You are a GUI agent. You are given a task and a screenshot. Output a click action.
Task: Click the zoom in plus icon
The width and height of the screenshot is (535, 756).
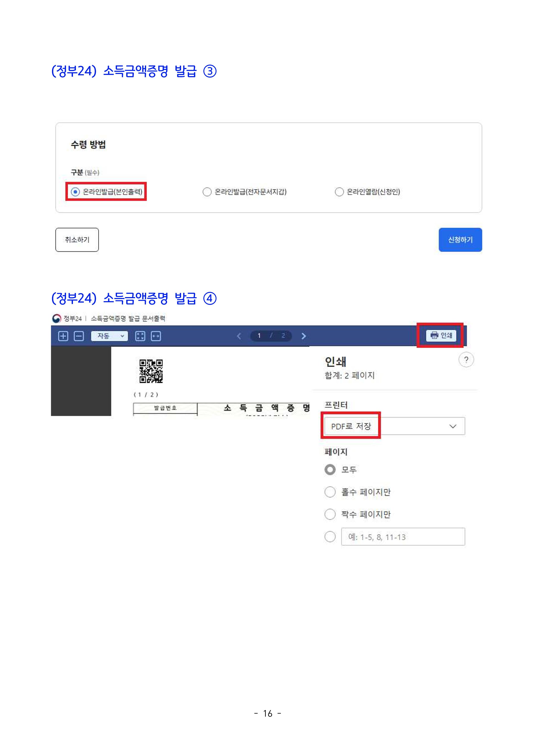point(63,336)
